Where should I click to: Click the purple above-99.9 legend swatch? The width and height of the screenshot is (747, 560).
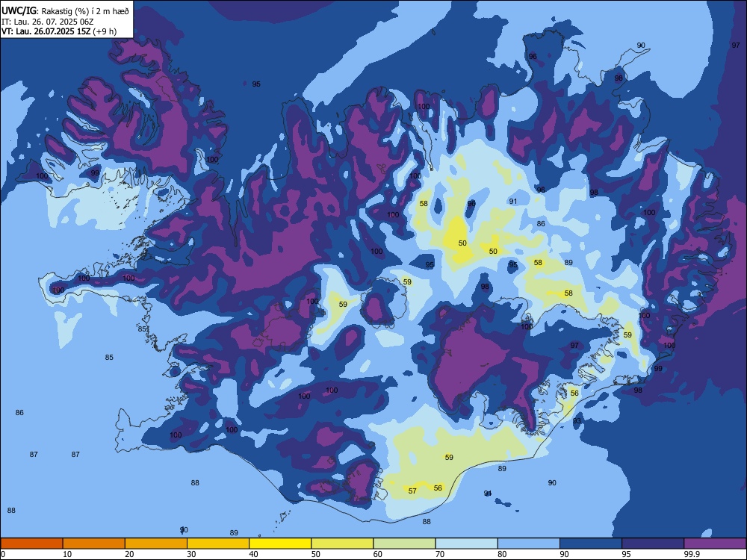[715, 544]
